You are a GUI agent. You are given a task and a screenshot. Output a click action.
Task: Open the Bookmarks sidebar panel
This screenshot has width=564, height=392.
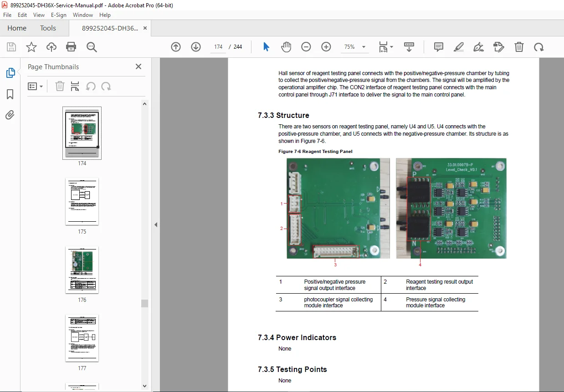pos(10,94)
